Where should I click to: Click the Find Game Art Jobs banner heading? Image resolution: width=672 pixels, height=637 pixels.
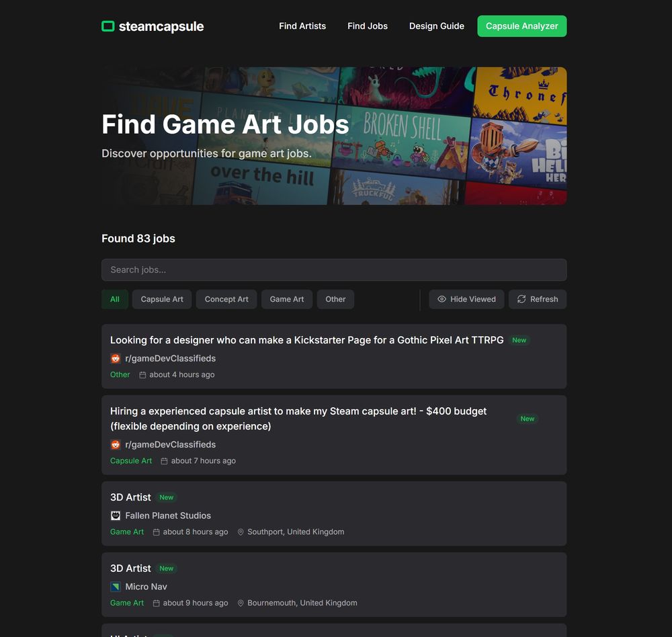click(x=225, y=125)
